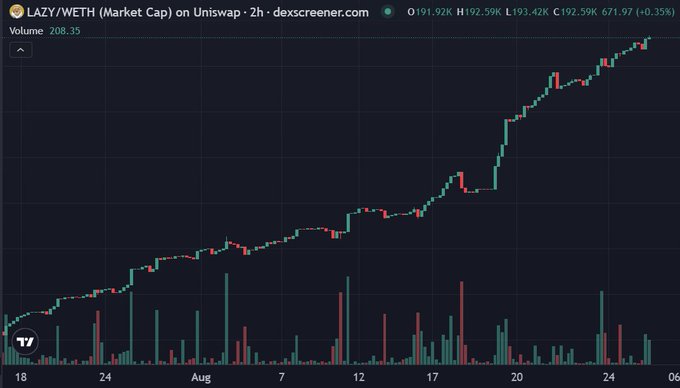Click the change value 671.97 (+0.35%)
Image resolution: width=680 pixels, height=388 pixels.
[638, 12]
